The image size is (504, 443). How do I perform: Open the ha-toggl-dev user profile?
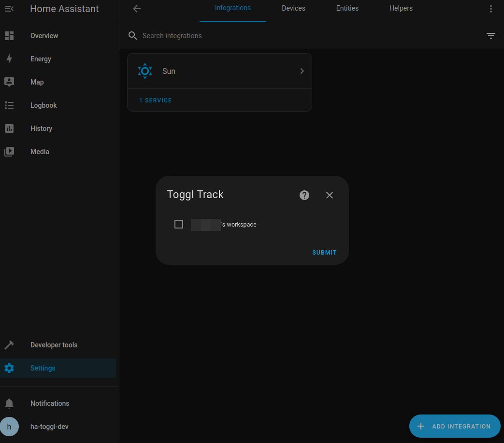tap(58, 426)
